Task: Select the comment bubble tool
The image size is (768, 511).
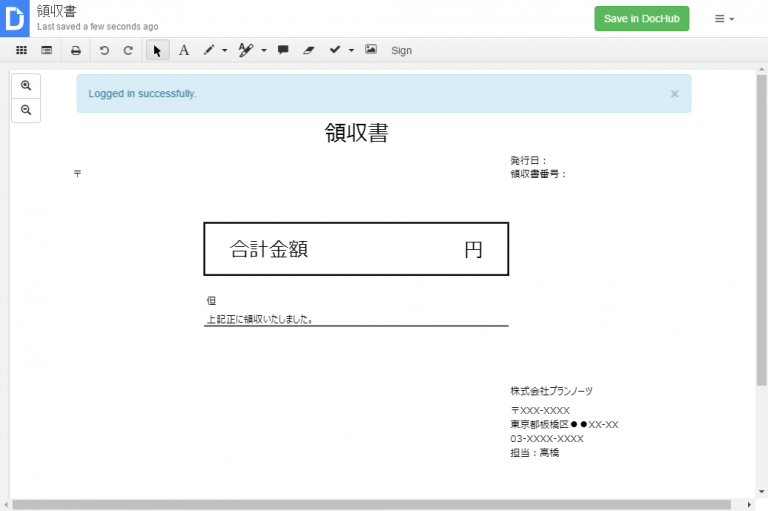Action: 283,50
